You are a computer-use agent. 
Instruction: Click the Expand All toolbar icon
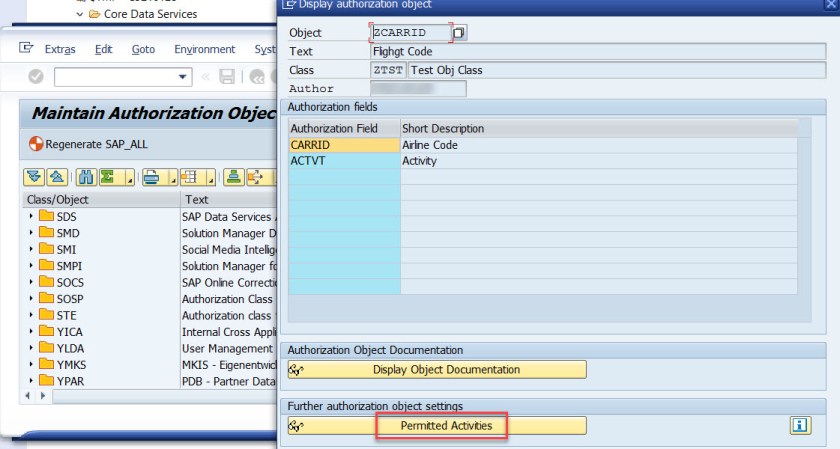coord(34,177)
